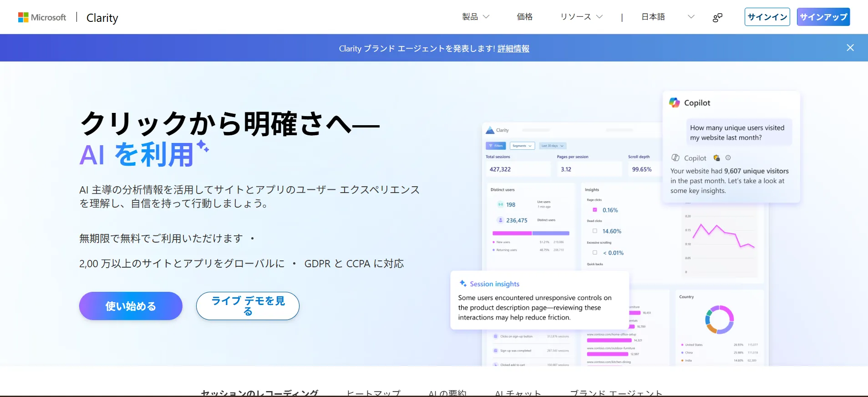Click the 9,607 unique visitors text
This screenshot has height=397, width=868.
pos(756,171)
